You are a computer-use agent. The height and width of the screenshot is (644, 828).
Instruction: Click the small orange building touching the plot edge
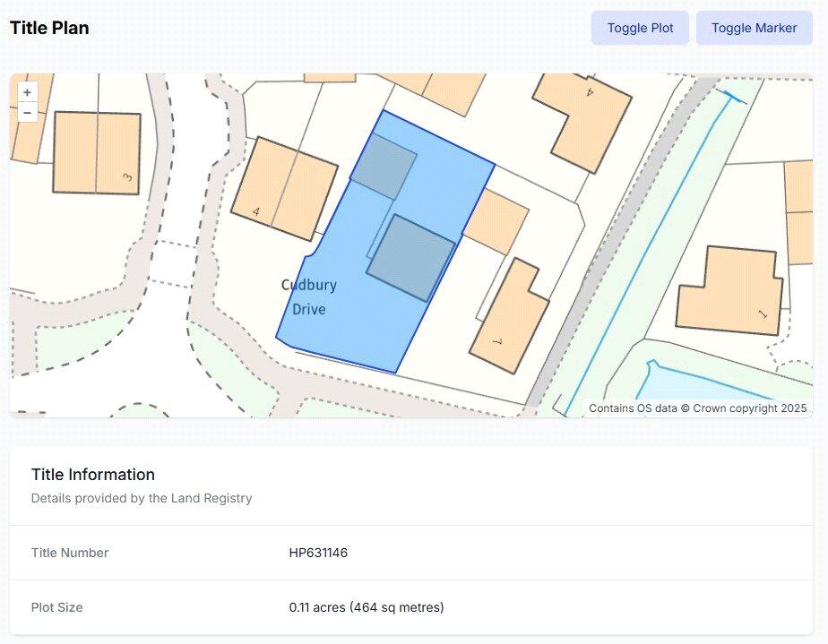pyautogui.click(x=496, y=220)
